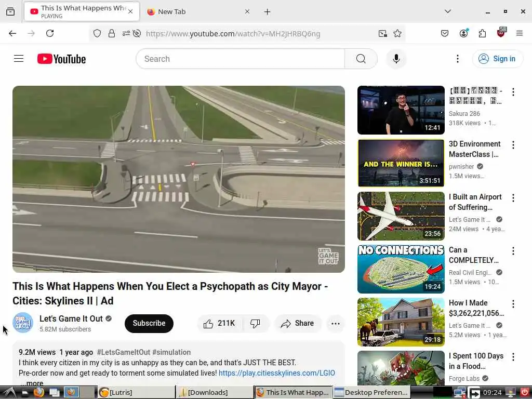Open more actions ellipsis below the video
Screen dimensions: 532x399
[335, 323]
